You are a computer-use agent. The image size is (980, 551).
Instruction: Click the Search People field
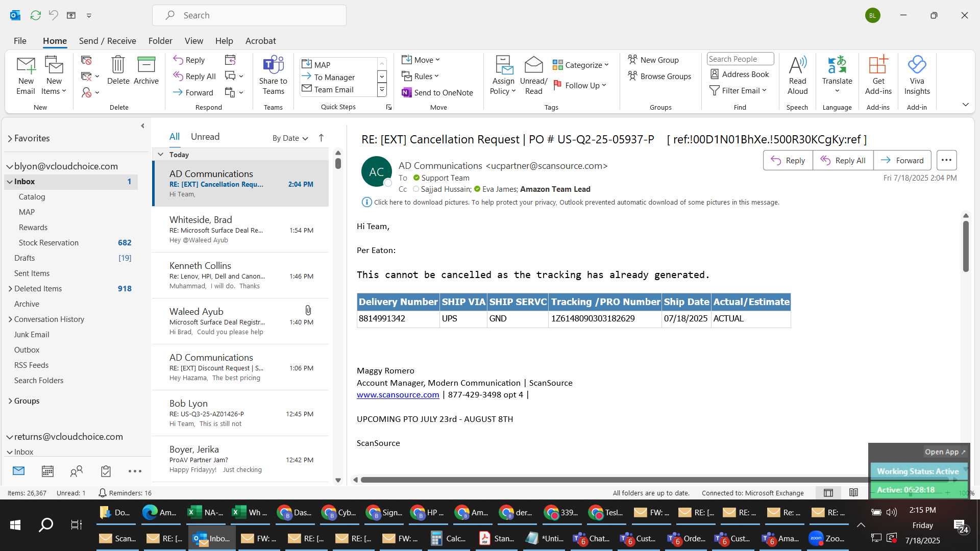tap(740, 59)
